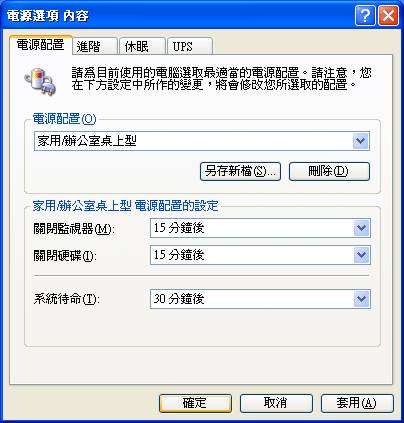Click the 30 分鐘後 value in 系統待命 field
The width and height of the screenshot is (404, 423).
179,299
